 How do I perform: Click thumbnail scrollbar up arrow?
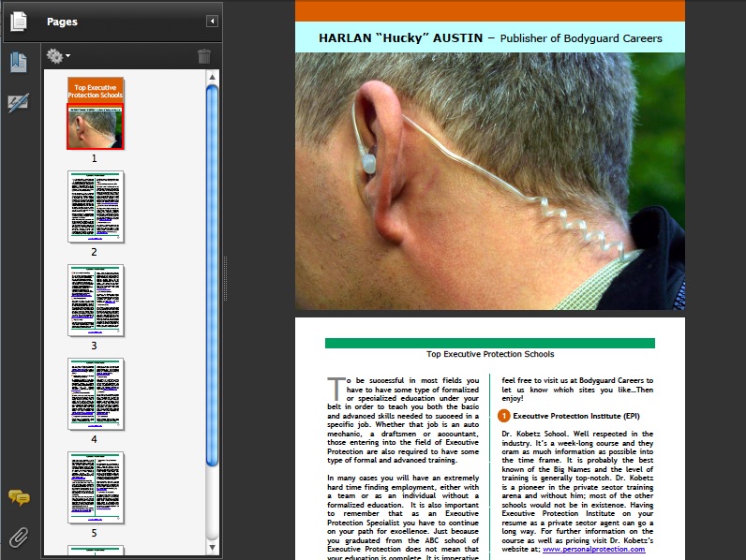pyautogui.click(x=212, y=77)
